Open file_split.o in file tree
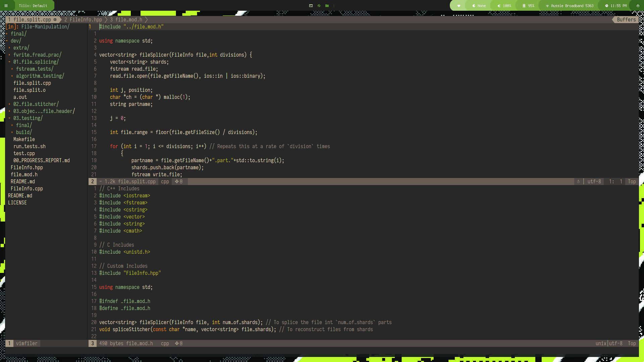 [x=30, y=90]
